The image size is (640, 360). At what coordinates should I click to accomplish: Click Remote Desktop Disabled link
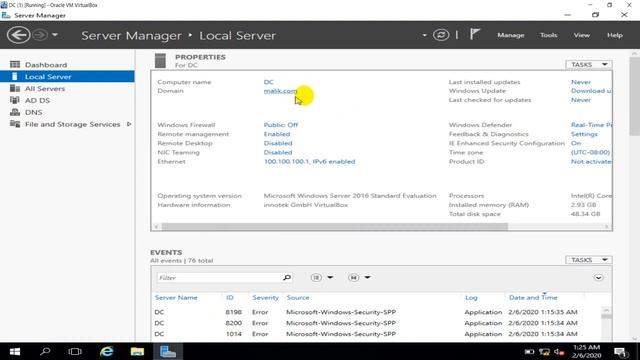278,143
